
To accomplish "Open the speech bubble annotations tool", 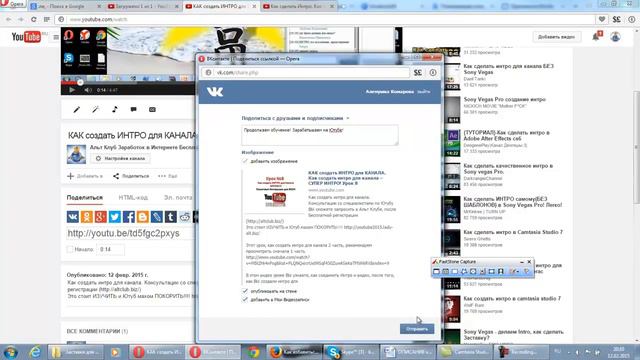I will pos(133,109).
